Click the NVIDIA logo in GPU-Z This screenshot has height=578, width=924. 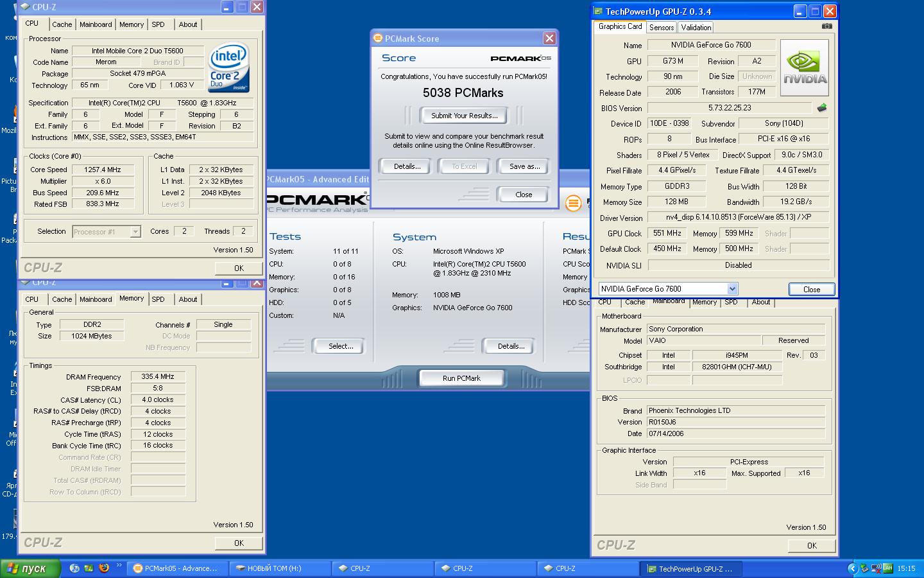(x=804, y=68)
